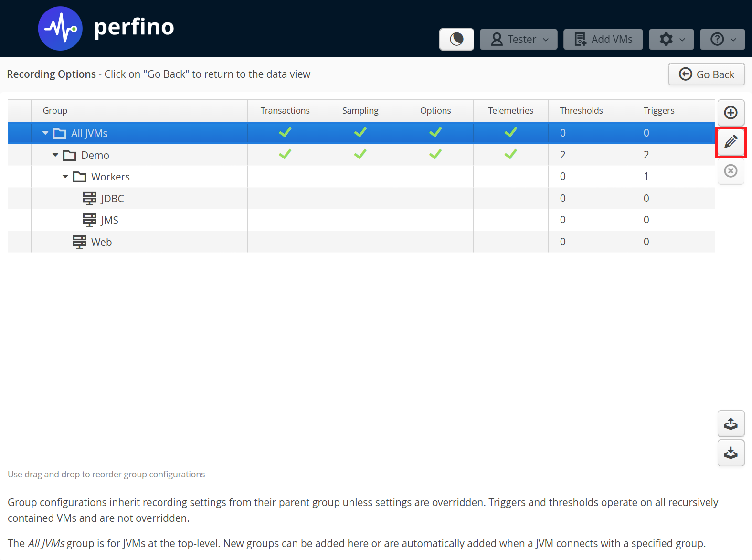Click the pencil edit configuration icon

point(731,142)
